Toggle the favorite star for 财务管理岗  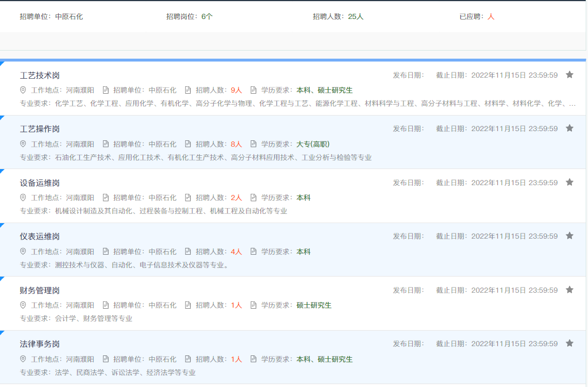point(570,290)
